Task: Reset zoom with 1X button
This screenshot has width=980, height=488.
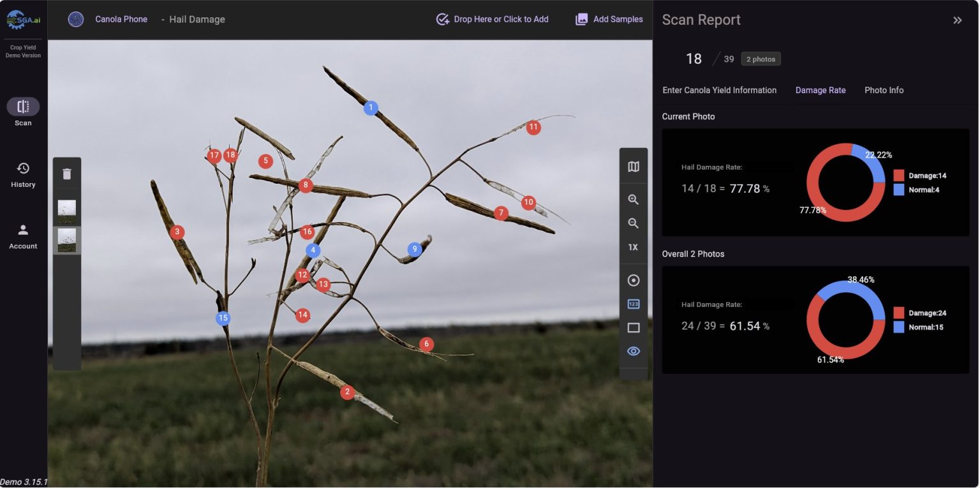Action: pos(633,248)
